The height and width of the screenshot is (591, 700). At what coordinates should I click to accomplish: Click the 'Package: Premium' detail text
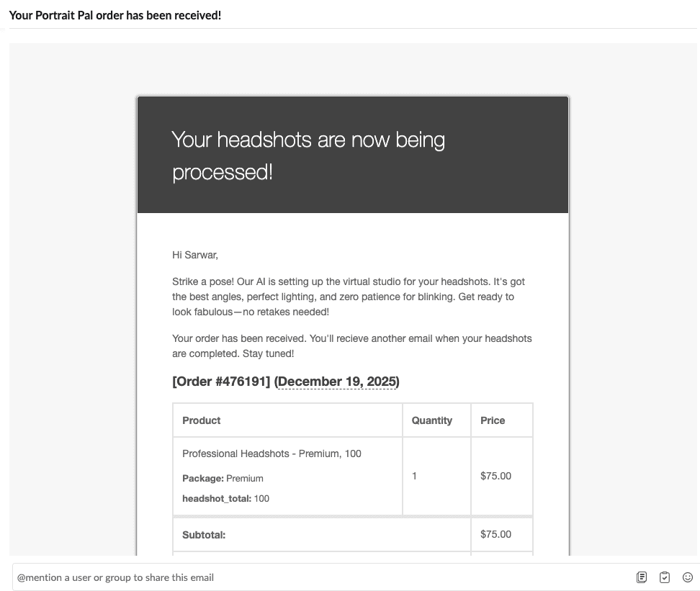click(x=217, y=478)
